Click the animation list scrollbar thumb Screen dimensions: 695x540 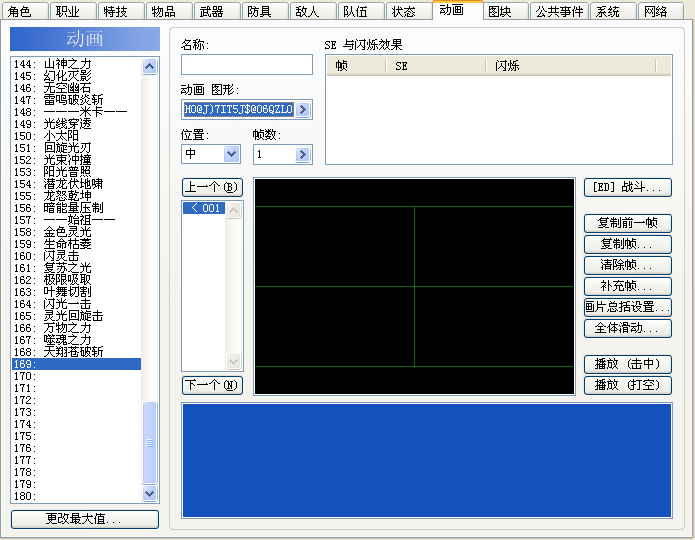pyautogui.click(x=149, y=443)
